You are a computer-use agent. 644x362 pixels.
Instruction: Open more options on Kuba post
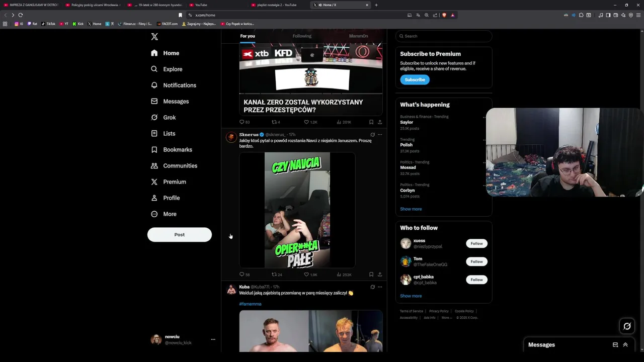(380, 287)
